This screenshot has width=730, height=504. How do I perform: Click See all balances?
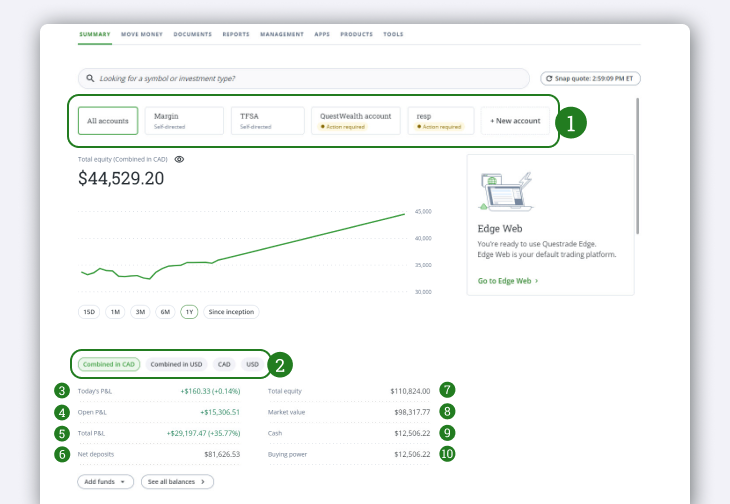(x=177, y=482)
